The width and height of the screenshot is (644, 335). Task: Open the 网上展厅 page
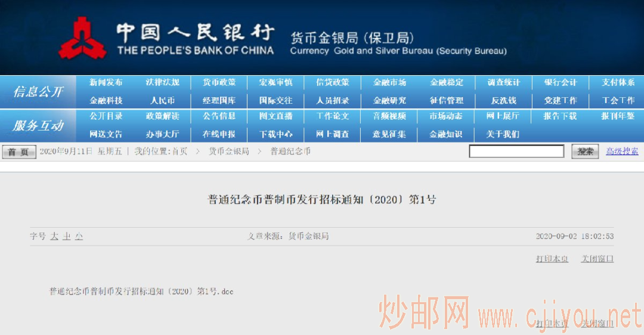click(x=503, y=116)
